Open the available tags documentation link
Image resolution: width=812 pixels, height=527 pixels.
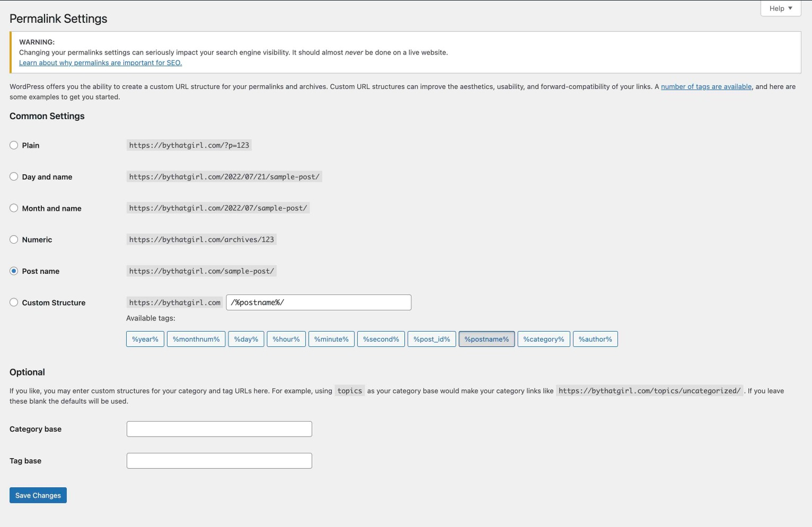click(x=705, y=86)
